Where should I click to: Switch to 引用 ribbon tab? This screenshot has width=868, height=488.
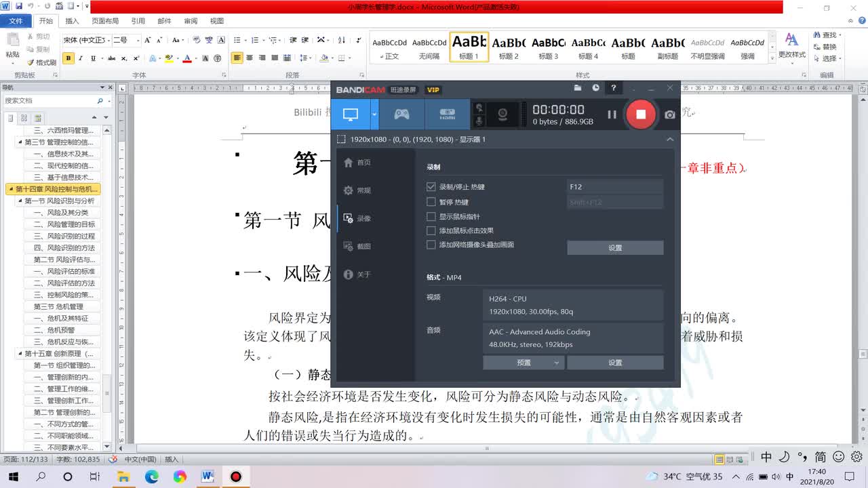138,21
